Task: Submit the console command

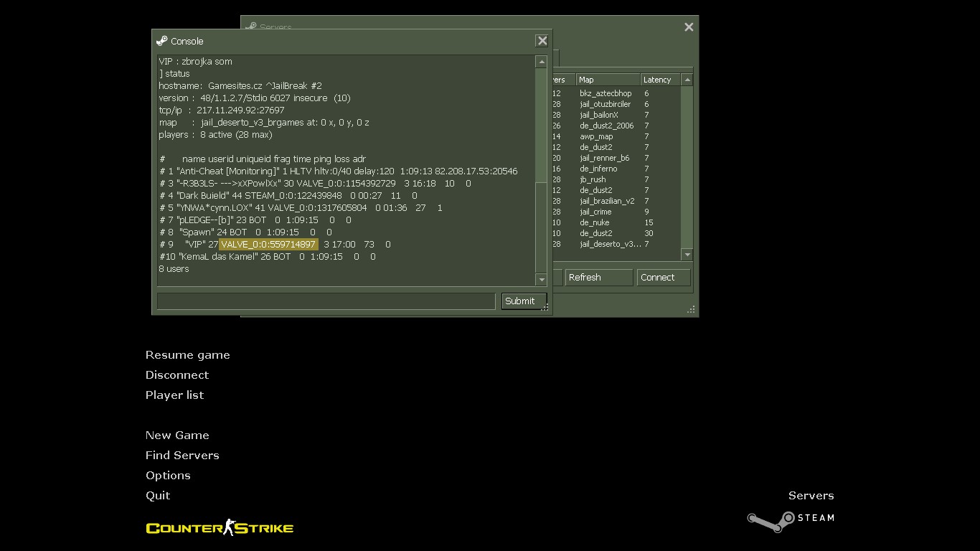Action: point(524,301)
